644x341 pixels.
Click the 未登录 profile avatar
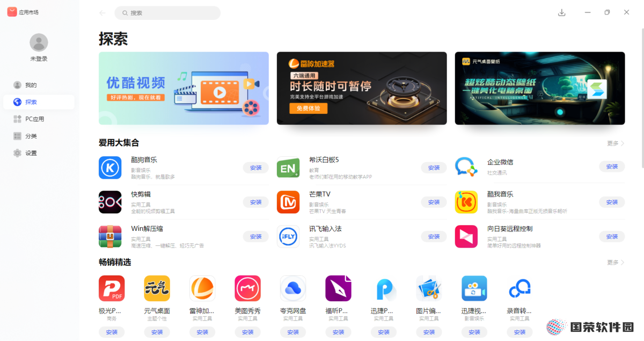pyautogui.click(x=39, y=42)
